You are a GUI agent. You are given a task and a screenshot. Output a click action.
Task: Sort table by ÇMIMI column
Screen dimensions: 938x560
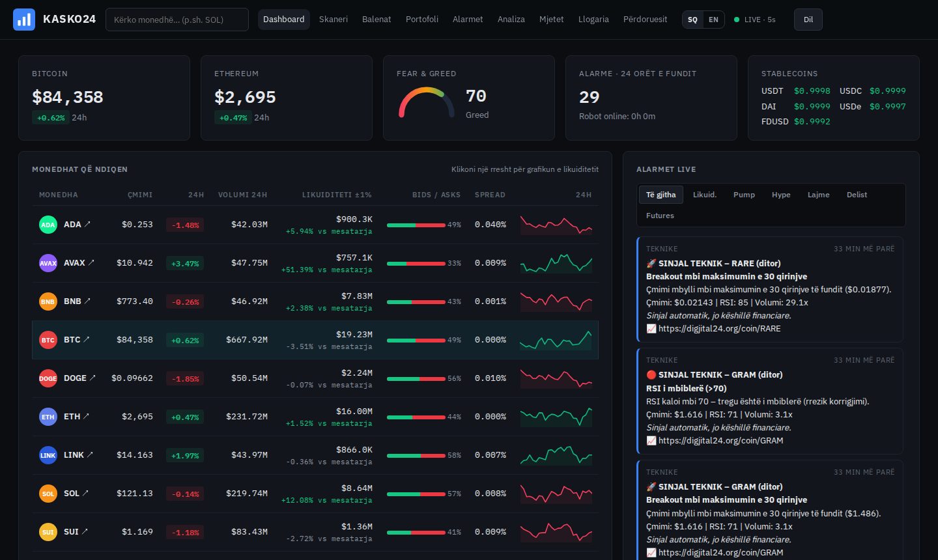point(140,195)
